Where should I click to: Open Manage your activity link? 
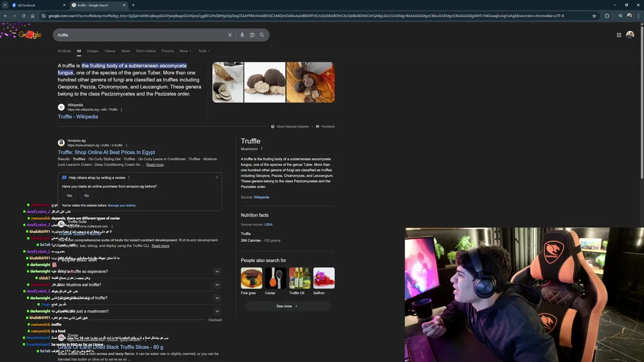point(122,205)
